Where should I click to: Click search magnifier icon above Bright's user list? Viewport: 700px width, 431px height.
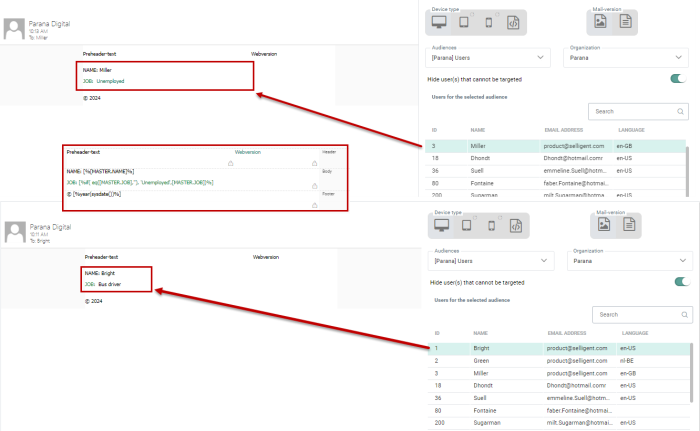[x=684, y=314]
